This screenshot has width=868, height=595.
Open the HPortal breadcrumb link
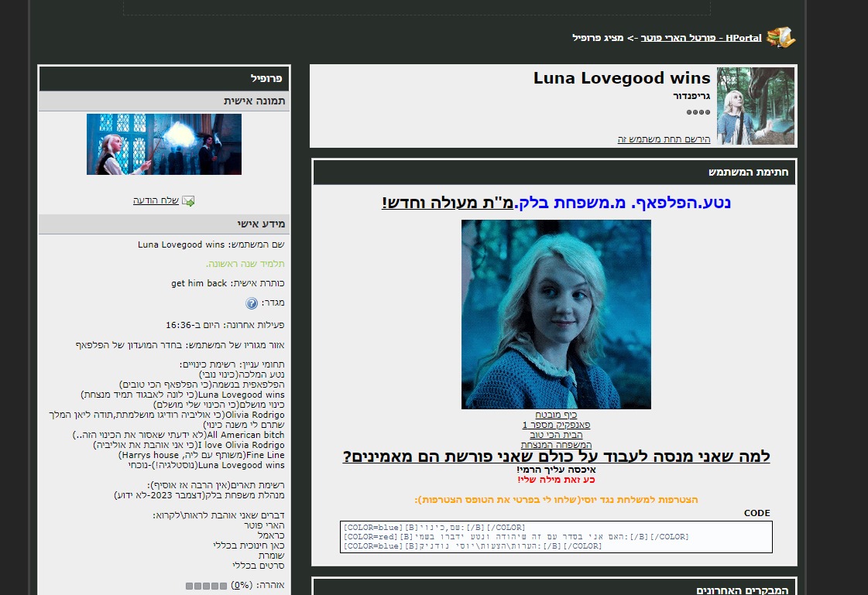pos(701,38)
